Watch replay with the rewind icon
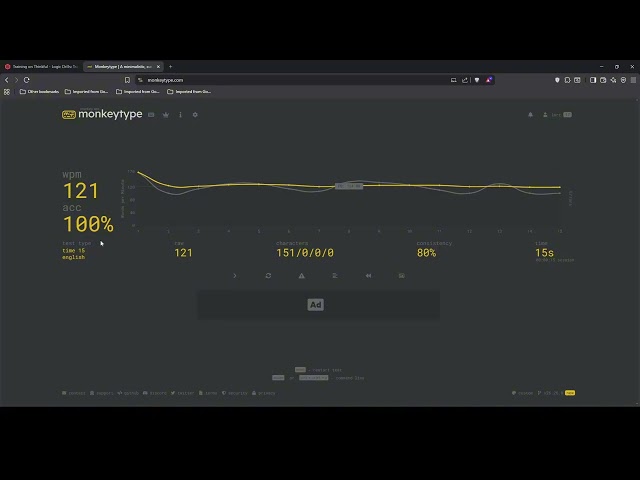 click(x=368, y=276)
